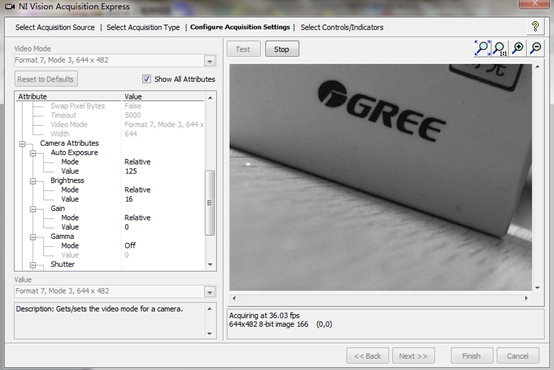
Task: Select the Gamma Mode row label
Action: (70, 246)
